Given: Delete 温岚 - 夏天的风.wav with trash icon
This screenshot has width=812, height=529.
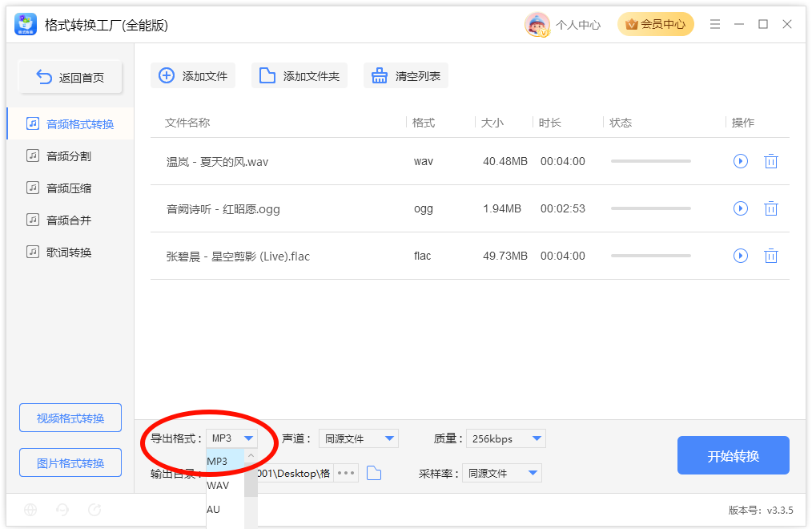Looking at the screenshot, I should 771,161.
